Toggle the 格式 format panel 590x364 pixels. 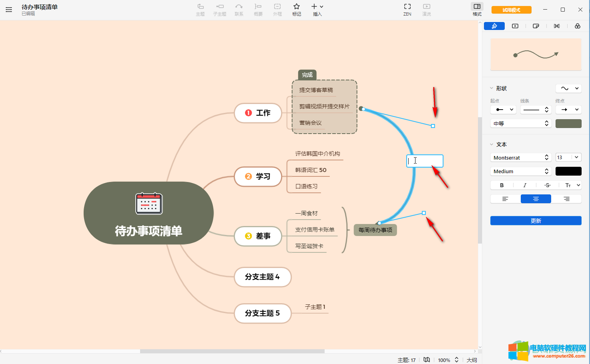(x=477, y=10)
